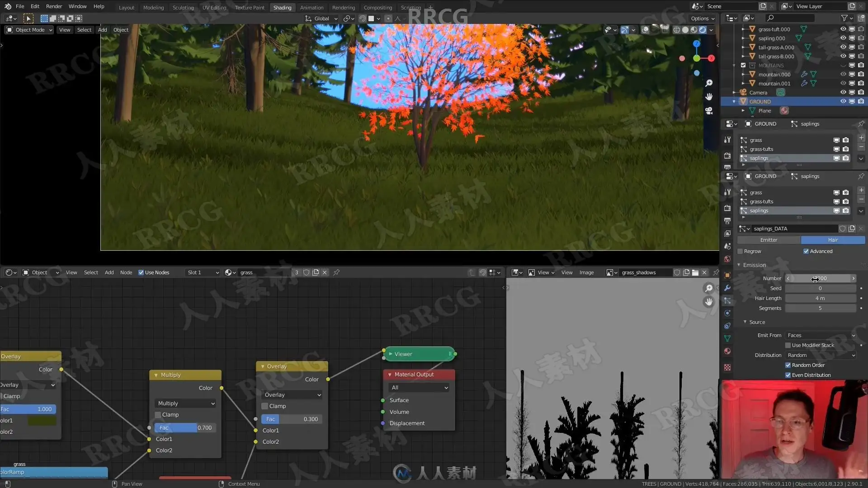Open the Render menu
This screenshot has height=488, width=868.
click(54, 6)
